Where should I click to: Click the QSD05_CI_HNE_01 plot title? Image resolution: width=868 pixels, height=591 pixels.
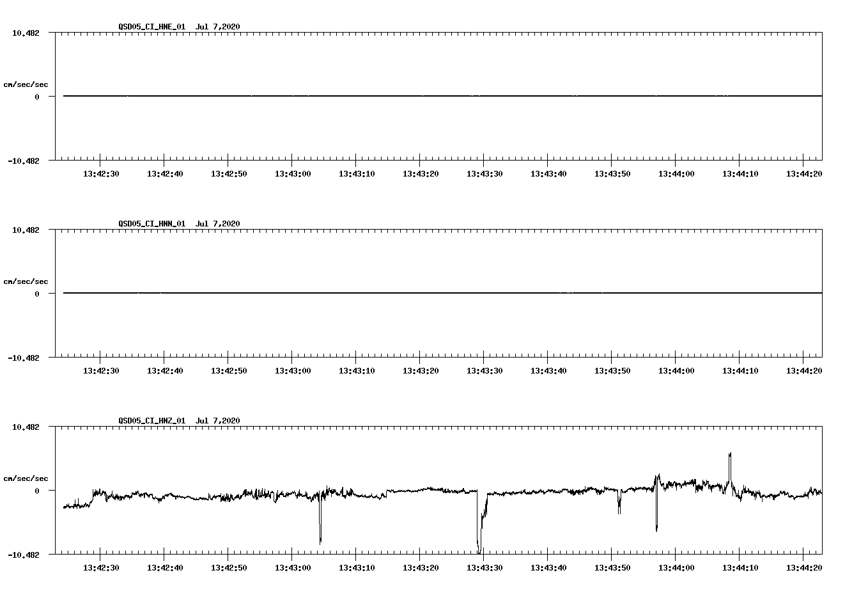pyautogui.click(x=179, y=26)
